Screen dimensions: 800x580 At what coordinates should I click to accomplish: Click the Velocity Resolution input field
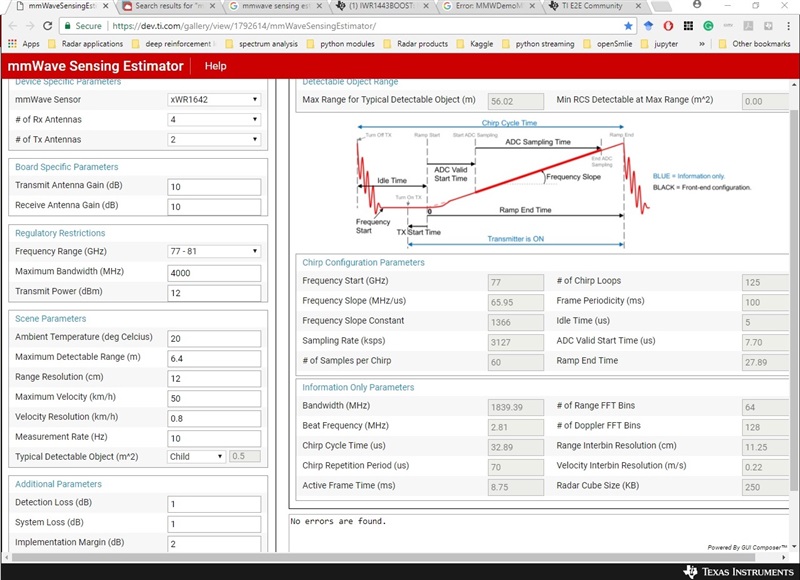point(214,418)
